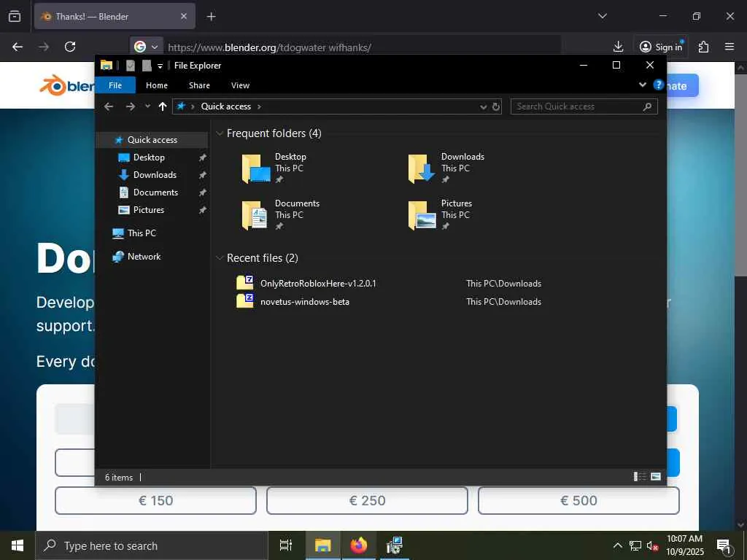Choose the € 500 donation amount

click(578, 500)
